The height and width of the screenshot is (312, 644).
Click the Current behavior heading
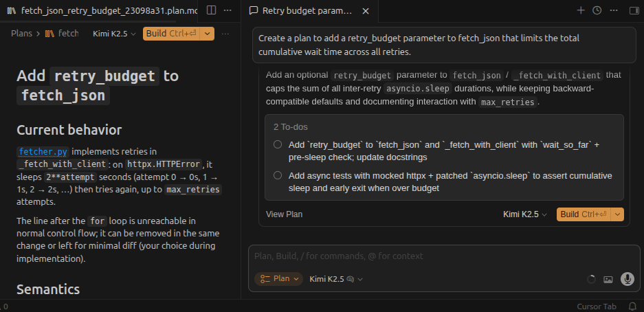pos(69,130)
